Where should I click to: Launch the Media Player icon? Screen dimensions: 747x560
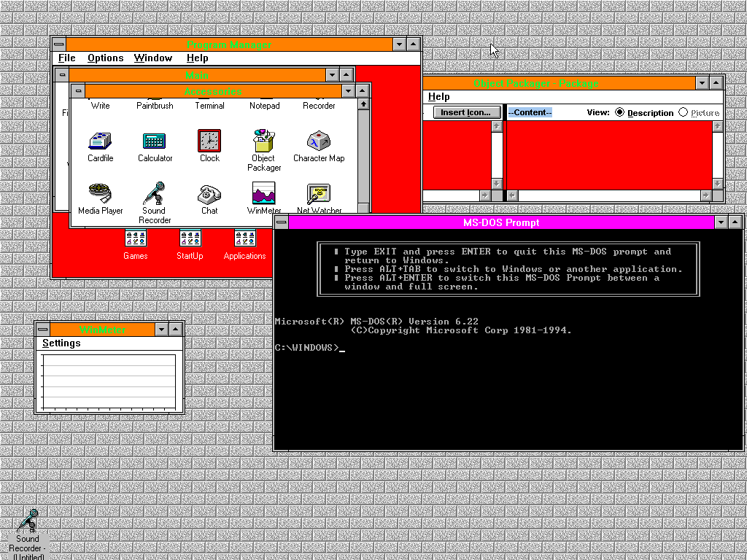click(100, 194)
